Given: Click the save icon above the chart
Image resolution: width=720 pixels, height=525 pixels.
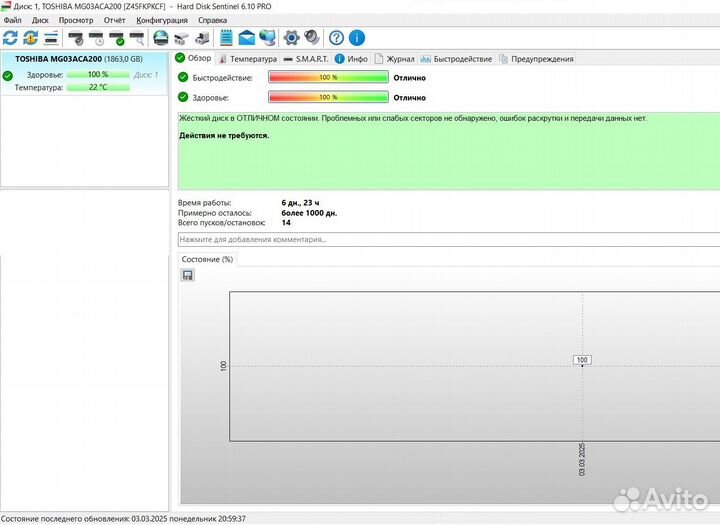Looking at the screenshot, I should pyautogui.click(x=187, y=275).
